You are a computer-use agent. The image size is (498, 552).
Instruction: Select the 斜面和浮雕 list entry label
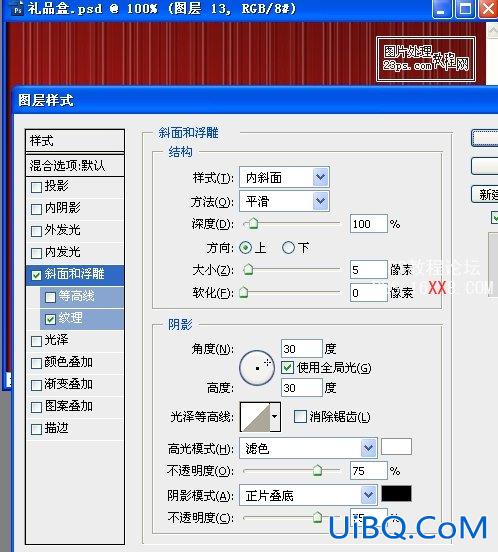click(x=74, y=274)
